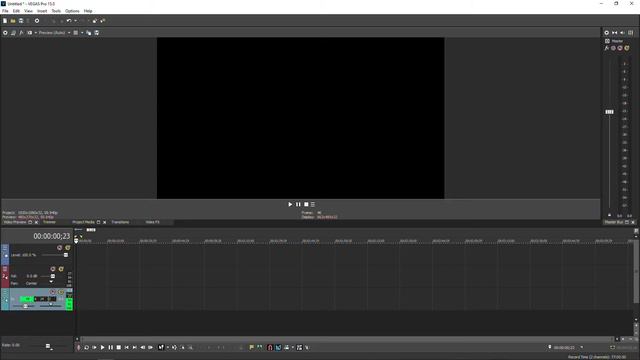640x360 pixels.
Task: Mute the video track
Action: coord(60,248)
